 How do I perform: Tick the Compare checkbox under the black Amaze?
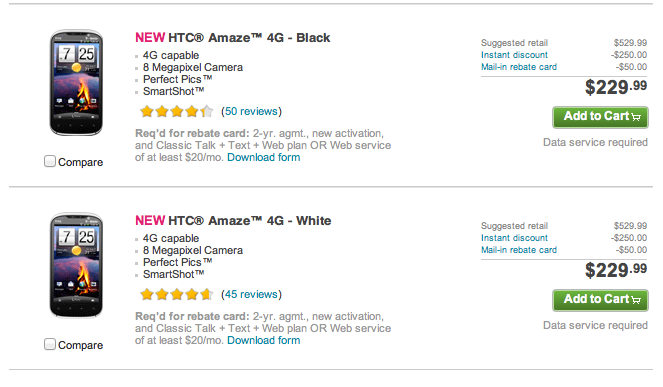50,161
